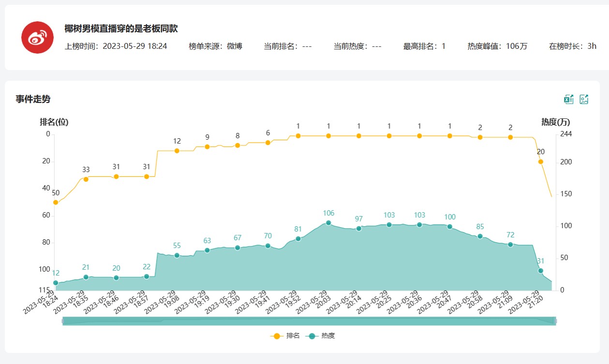Open the topic title 椰树男模直播穿的是老板同款
This screenshot has width=609, height=364.
coord(121,29)
